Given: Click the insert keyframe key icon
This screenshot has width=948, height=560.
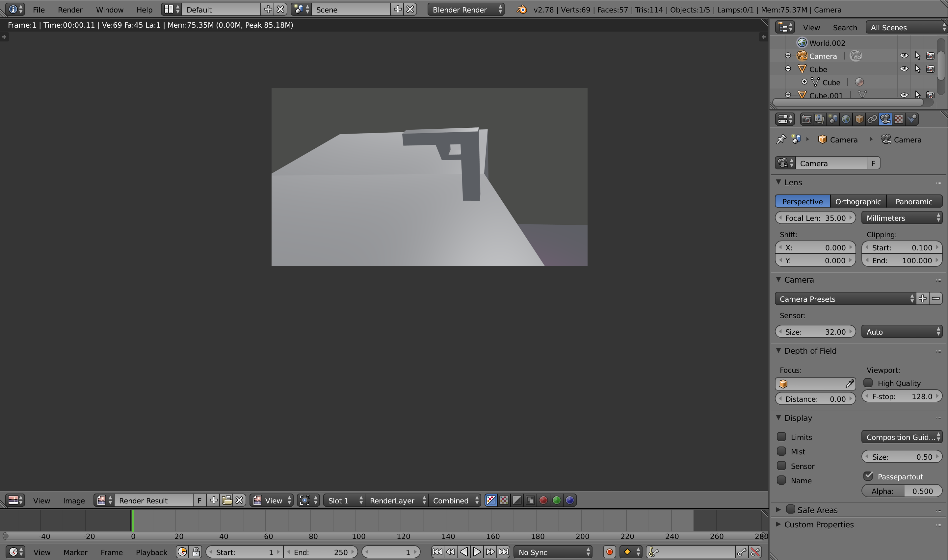Looking at the screenshot, I should [x=742, y=552].
